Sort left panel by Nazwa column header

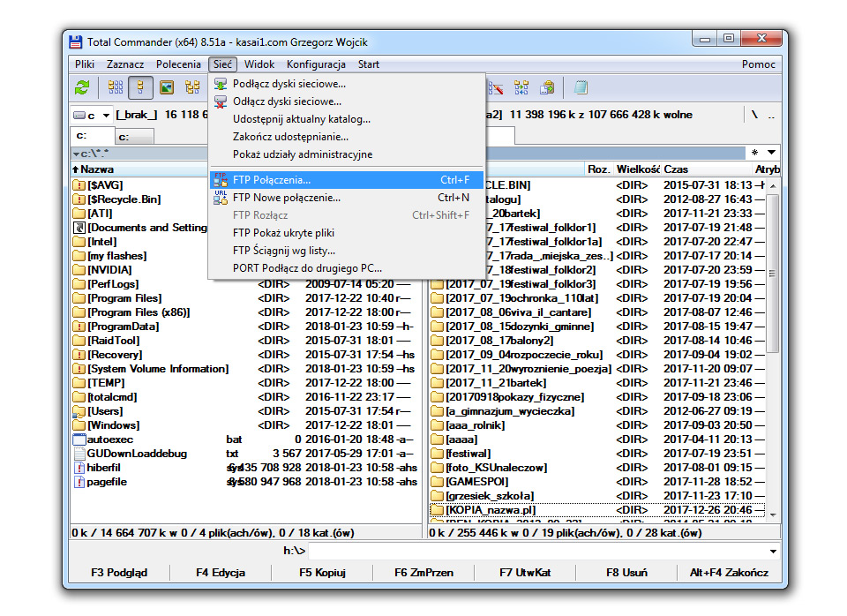139,169
